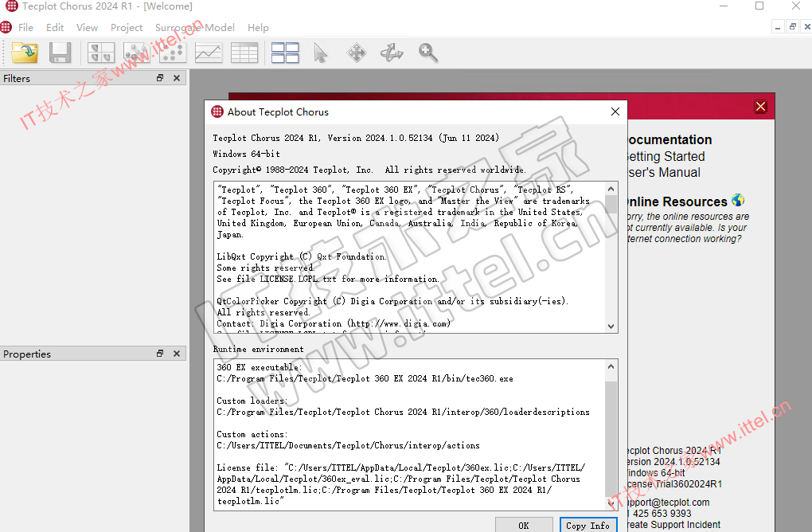This screenshot has width=812, height=532.
Task: Select the 3D scatter plot tool
Action: click(136, 53)
